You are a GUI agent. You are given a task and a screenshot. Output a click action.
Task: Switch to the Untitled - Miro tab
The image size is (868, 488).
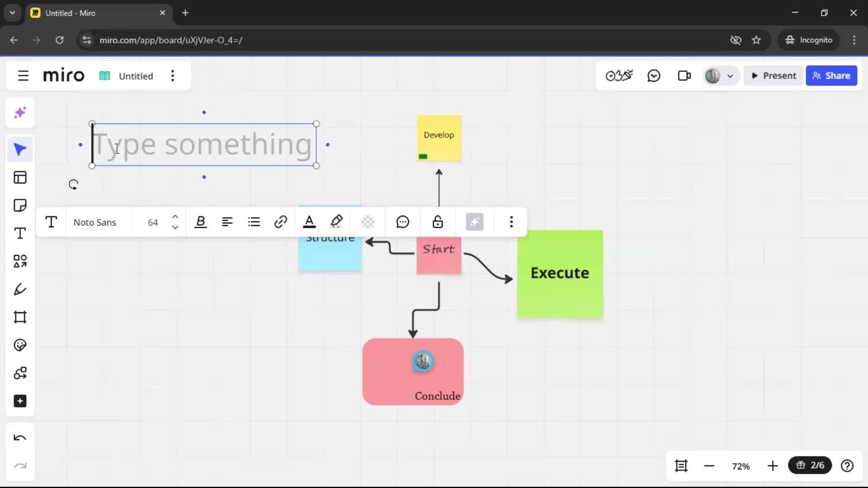click(99, 13)
